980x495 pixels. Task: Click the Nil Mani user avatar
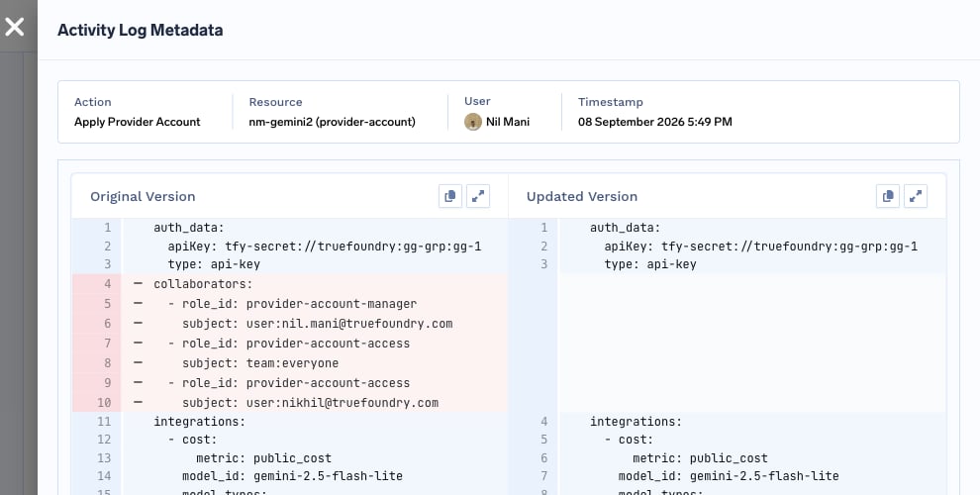(x=472, y=122)
